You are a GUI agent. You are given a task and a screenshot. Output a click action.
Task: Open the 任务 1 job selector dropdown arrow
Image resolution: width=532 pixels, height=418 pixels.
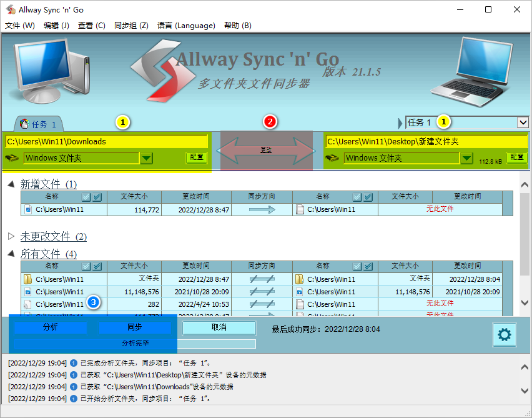(x=523, y=122)
